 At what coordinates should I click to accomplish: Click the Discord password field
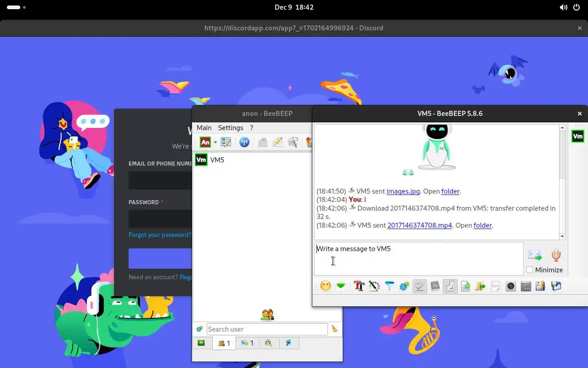click(x=160, y=219)
